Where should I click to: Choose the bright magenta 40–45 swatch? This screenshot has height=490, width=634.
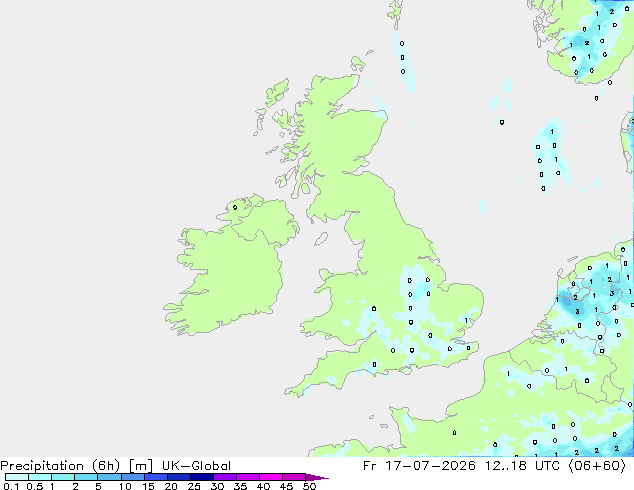[x=271, y=477]
